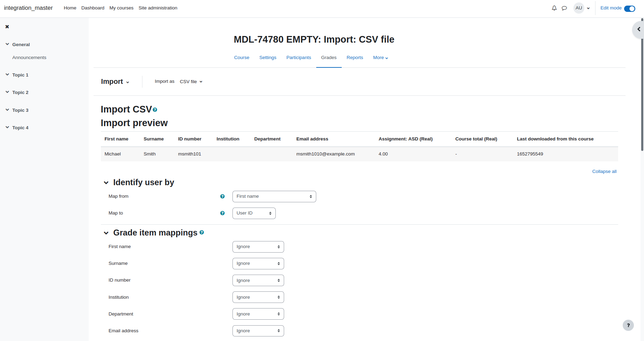Click the Assignment: ASD (Real) column header
The width and height of the screenshot is (644, 341).
(406, 139)
